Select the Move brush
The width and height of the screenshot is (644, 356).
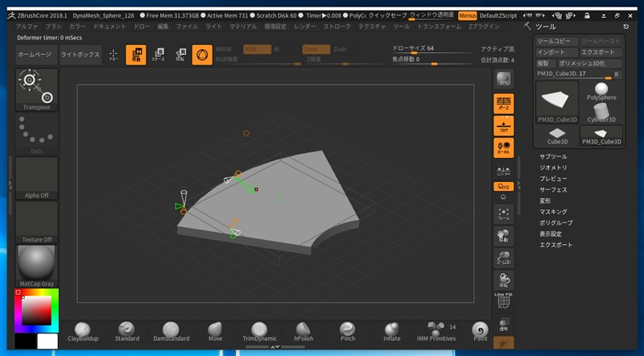pyautogui.click(x=215, y=332)
